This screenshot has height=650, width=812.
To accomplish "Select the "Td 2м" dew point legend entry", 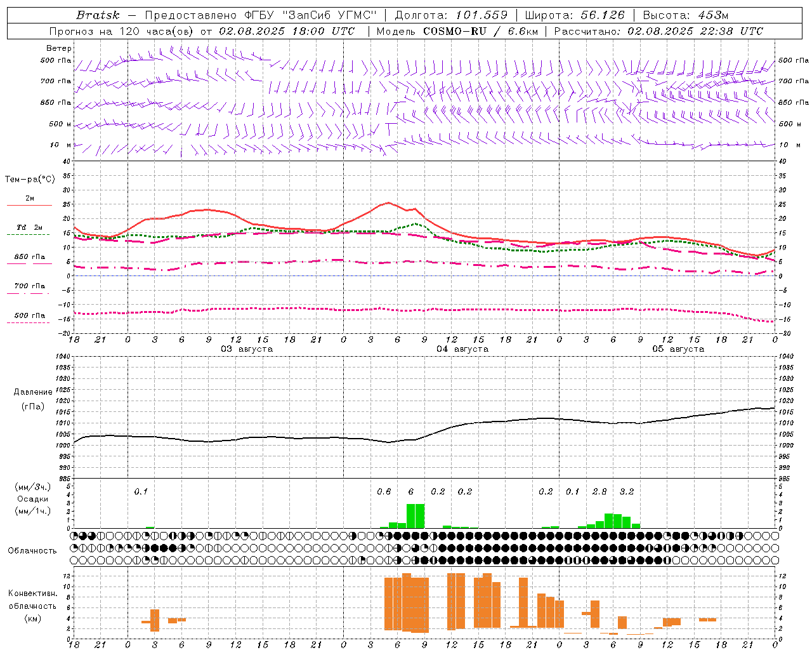I will coord(30,227).
